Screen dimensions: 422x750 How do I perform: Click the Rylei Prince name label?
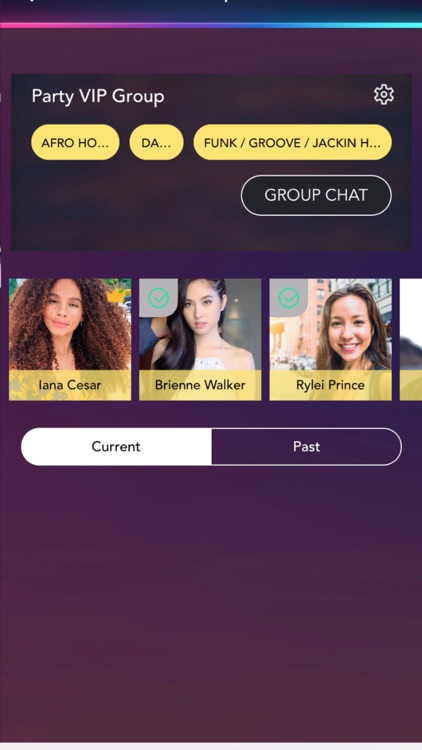(x=331, y=385)
